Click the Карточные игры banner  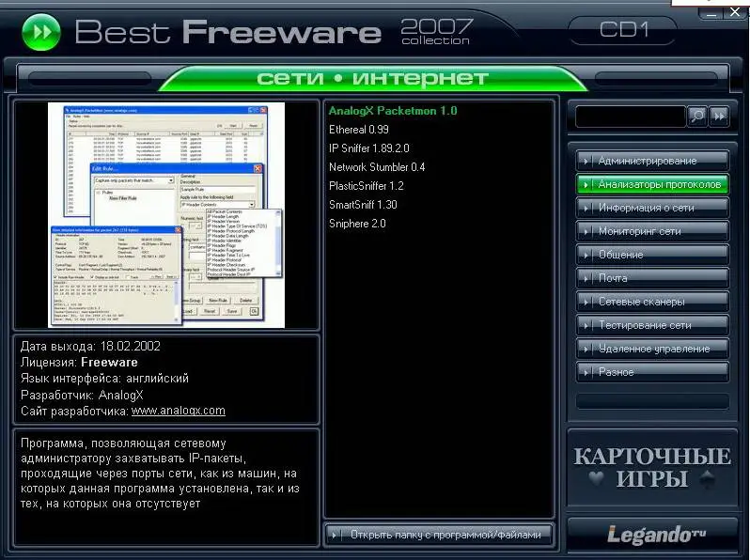[x=652, y=467]
